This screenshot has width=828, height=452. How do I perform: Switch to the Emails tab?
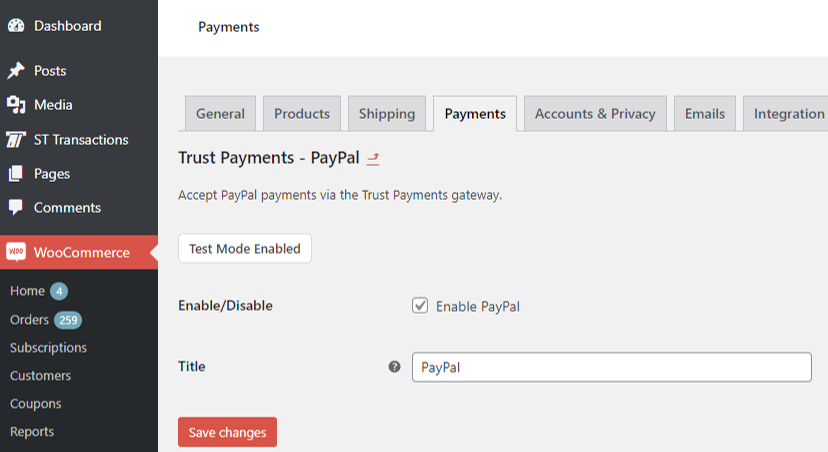tap(705, 114)
